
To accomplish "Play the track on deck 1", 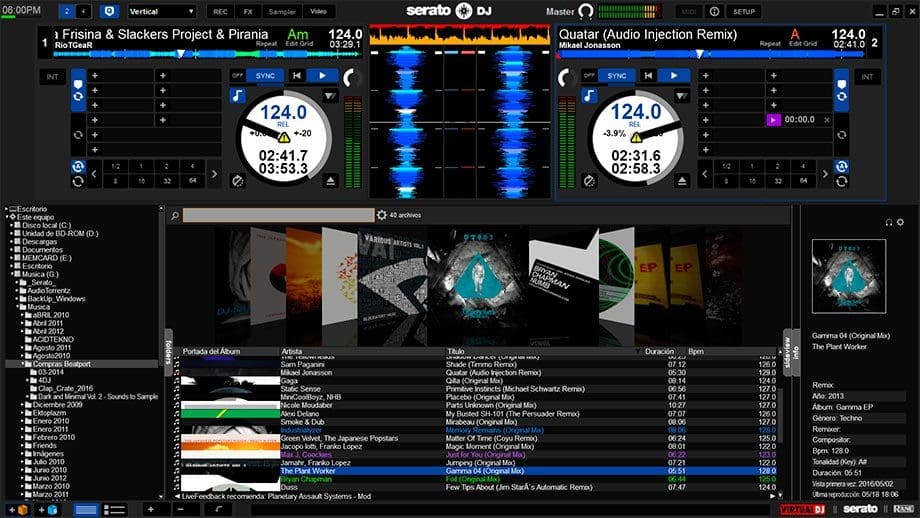I will pos(322,76).
